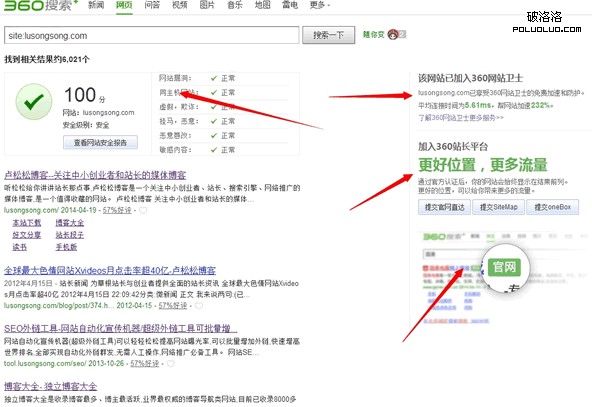This screenshot has height=407, width=592.
Task: Click the tool.lusongsong.com/seo/ green URL
Action: coord(45,364)
